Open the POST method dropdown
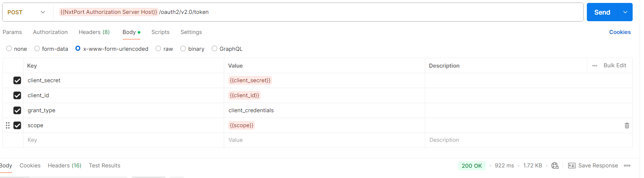This screenshot has width=644, height=178. 26,12
